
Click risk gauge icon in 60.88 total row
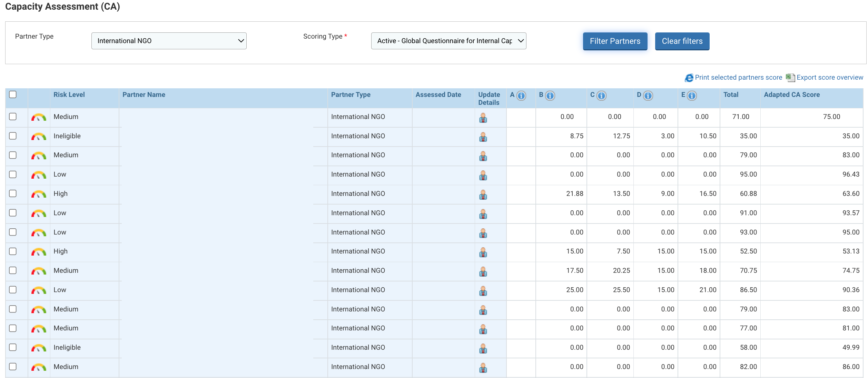(39, 194)
